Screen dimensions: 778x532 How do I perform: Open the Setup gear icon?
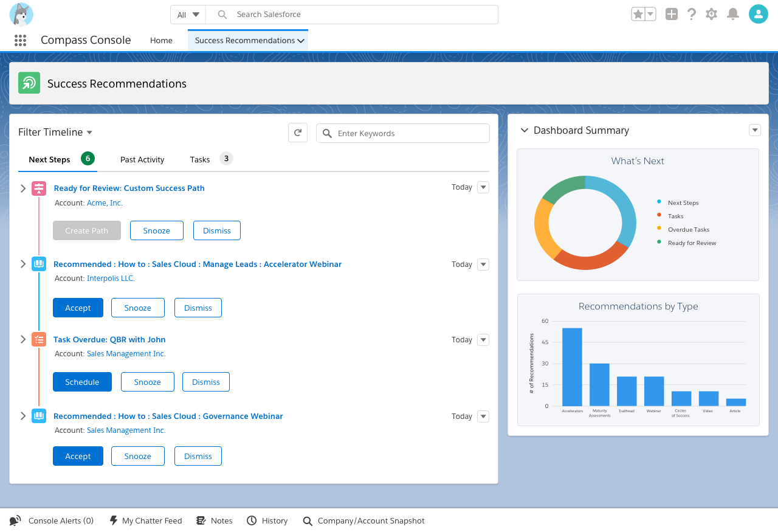(712, 14)
